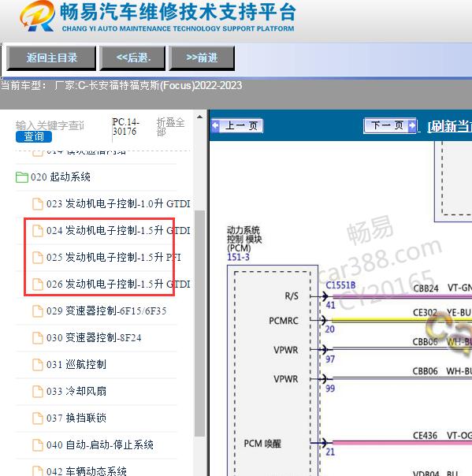This screenshot has width=472, height=476.
Task: Click the 查询 search button
Action: [34, 136]
